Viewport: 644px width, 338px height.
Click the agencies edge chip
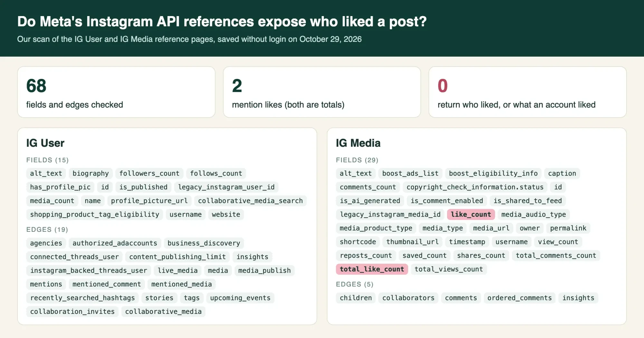click(46, 243)
